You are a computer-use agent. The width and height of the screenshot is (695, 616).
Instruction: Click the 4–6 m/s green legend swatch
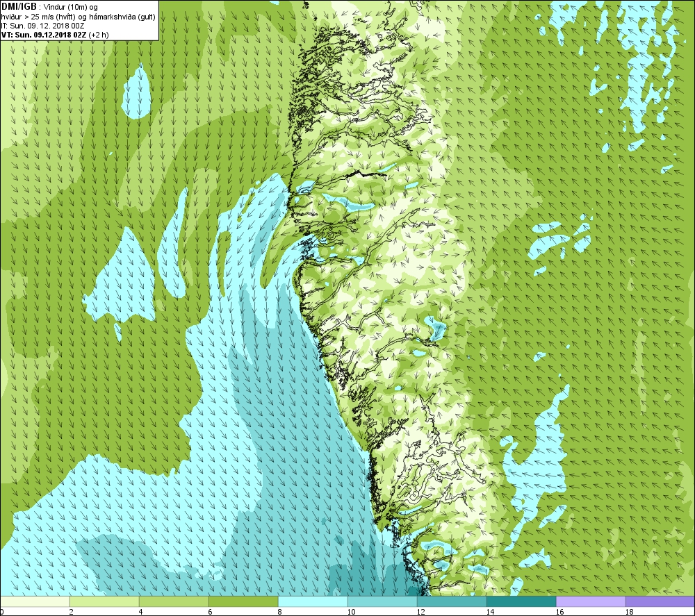click(174, 601)
